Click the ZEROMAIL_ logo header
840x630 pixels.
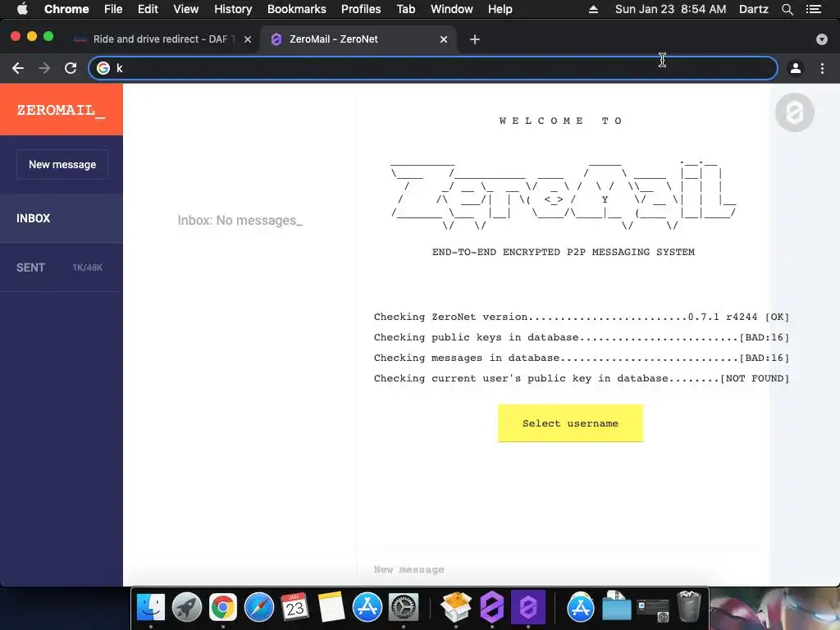pos(61,110)
